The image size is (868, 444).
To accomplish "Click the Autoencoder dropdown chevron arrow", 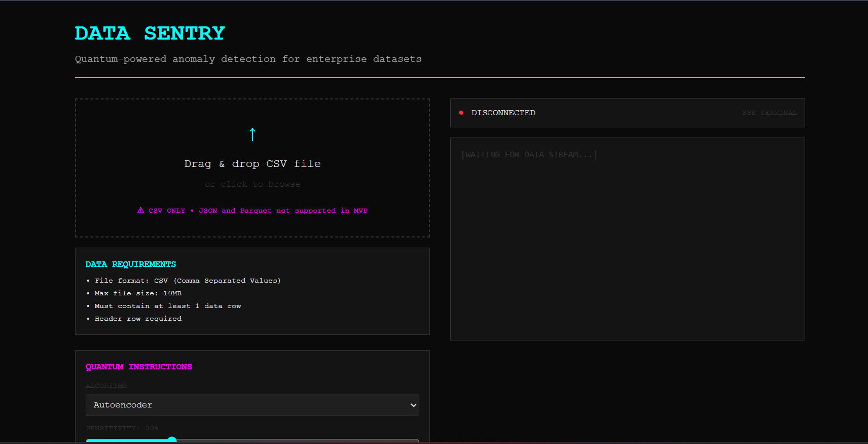I will pyautogui.click(x=414, y=405).
